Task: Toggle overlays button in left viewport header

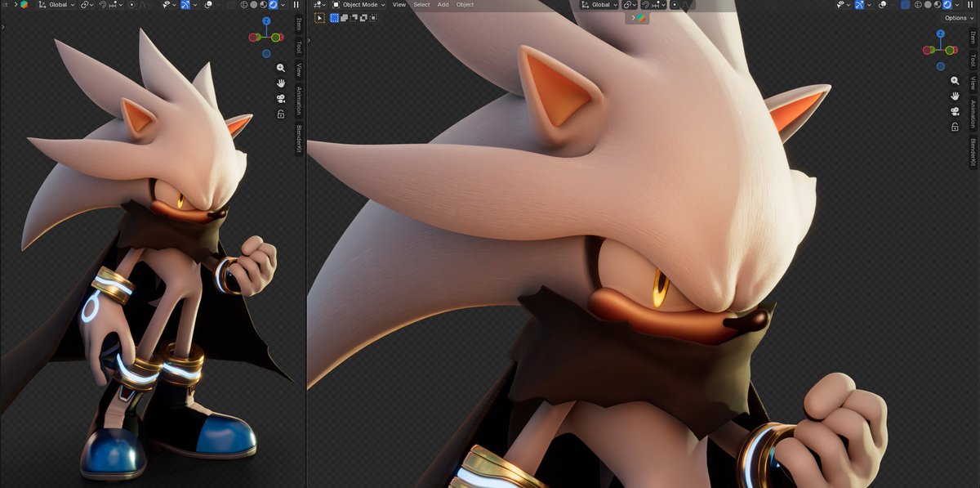Action: point(209,5)
